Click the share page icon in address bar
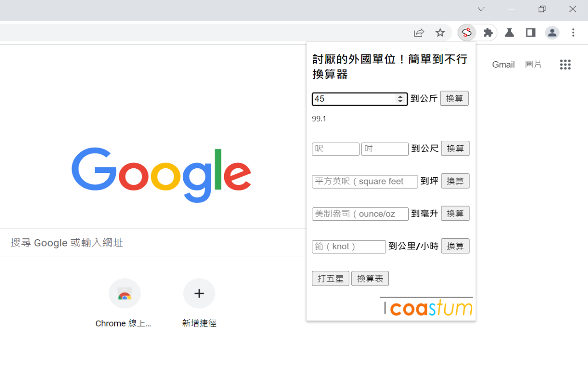Image resolution: width=588 pixels, height=368 pixels. coord(419,33)
